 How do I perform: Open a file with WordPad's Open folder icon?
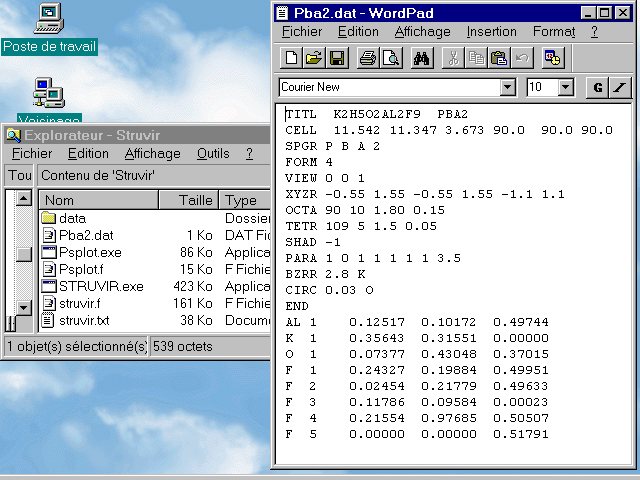[314, 58]
